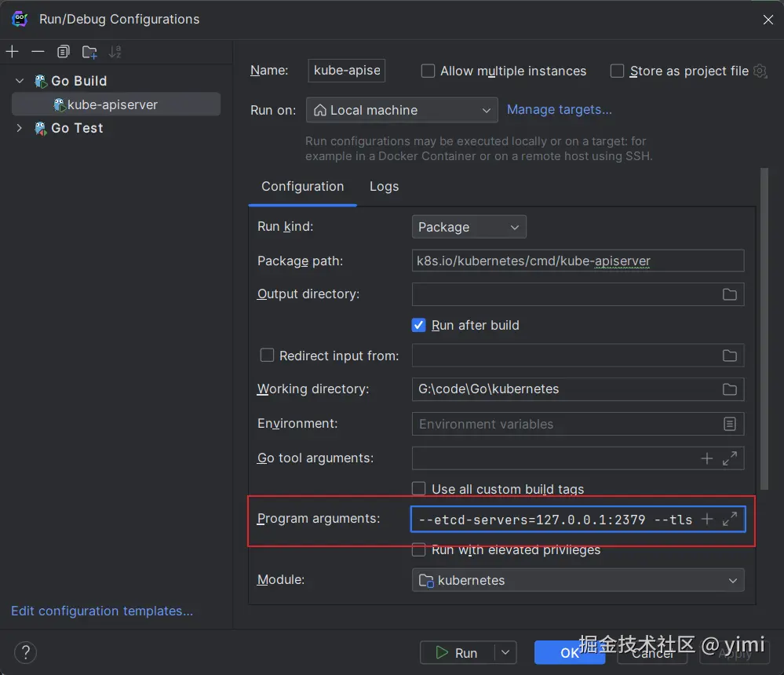
Task: Close the Run/Debug Configurations dialog
Action: click(768, 20)
